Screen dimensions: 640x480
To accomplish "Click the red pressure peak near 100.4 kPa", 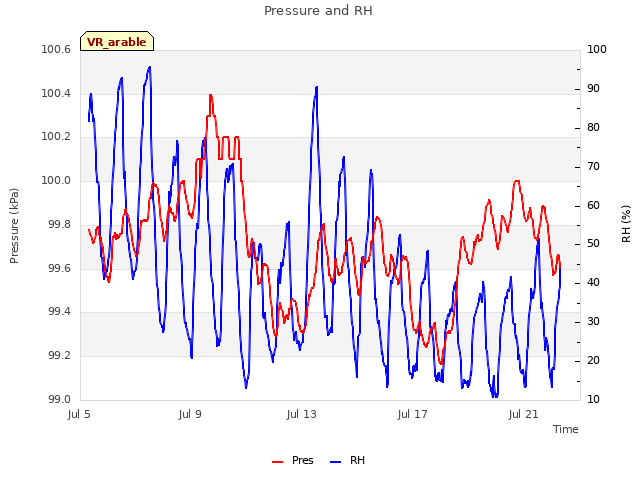I will click(x=211, y=96).
